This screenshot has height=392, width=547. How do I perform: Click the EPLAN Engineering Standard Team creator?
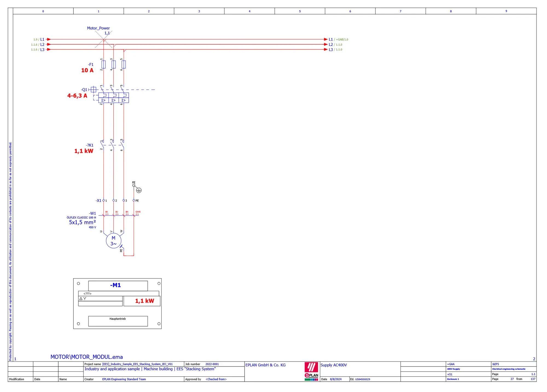[124, 379]
